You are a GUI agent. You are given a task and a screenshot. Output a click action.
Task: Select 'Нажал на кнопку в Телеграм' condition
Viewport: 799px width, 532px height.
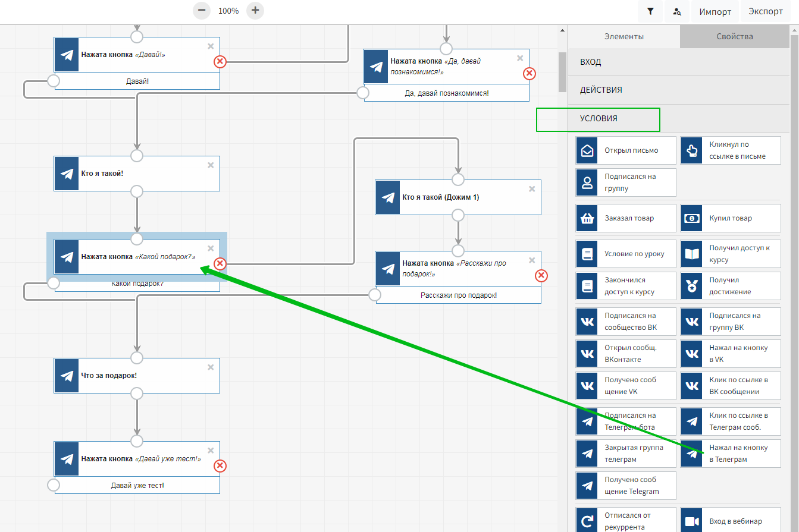click(731, 454)
